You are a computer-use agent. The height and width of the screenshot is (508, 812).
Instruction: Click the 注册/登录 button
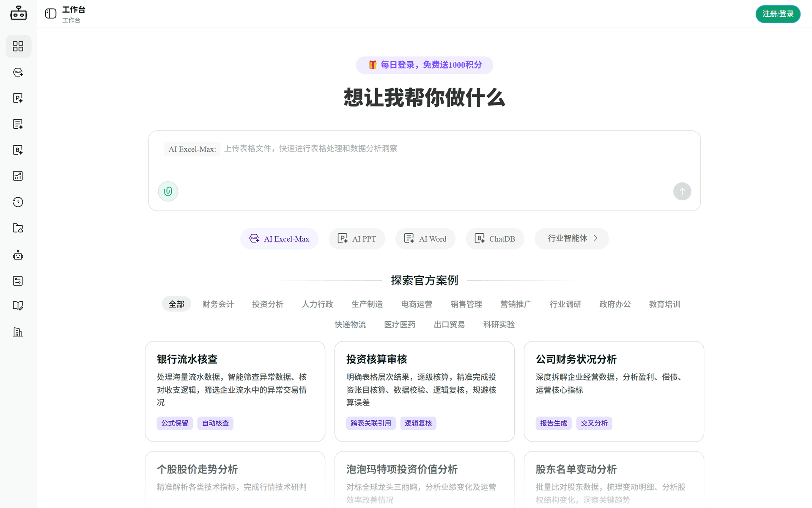[x=778, y=14]
